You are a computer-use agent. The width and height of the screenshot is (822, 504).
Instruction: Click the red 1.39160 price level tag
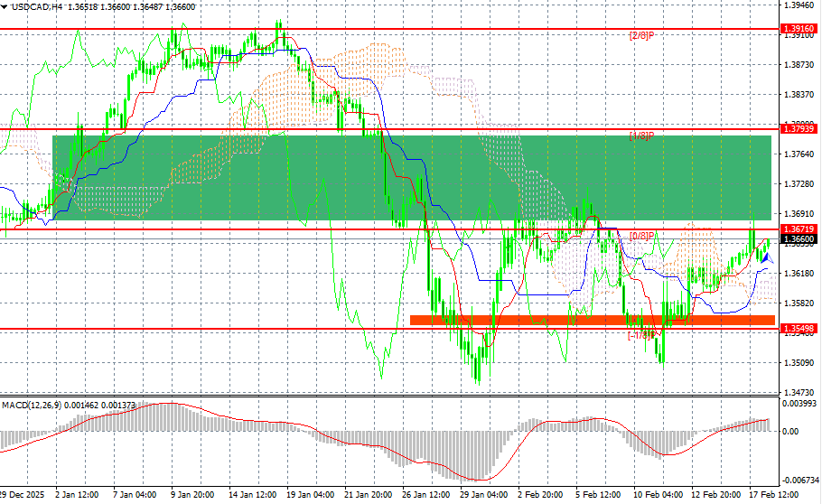coord(799,29)
